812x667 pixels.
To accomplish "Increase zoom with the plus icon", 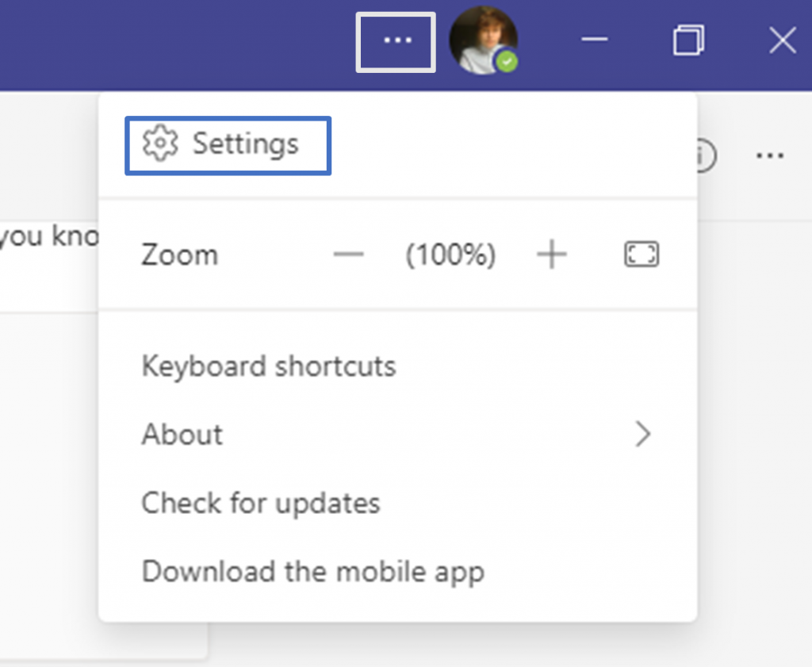I will [552, 255].
